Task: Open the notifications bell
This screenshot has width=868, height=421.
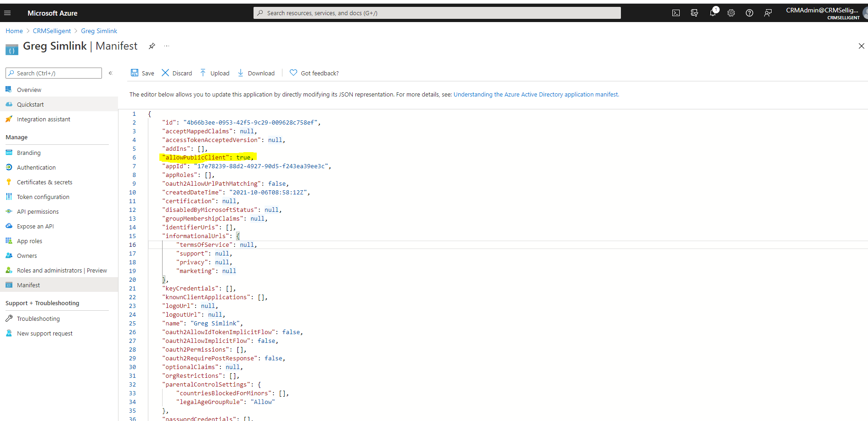Action: point(713,13)
